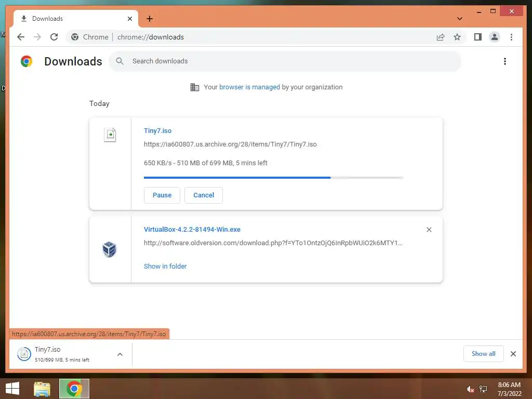Image resolution: width=532 pixels, height=399 pixels.
Task: Open the profile avatar menu
Action: [495, 37]
